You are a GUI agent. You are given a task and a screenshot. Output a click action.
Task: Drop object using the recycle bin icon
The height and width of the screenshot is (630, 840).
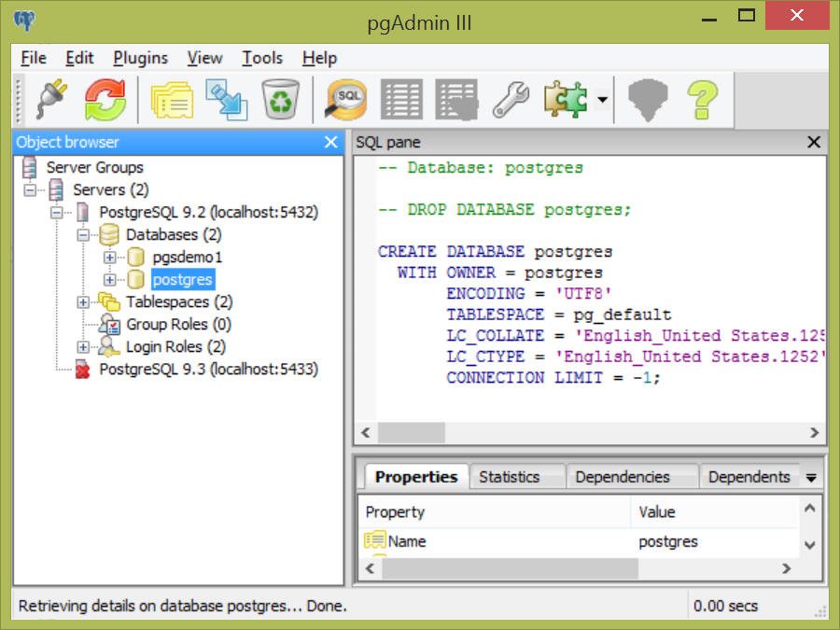pyautogui.click(x=280, y=99)
